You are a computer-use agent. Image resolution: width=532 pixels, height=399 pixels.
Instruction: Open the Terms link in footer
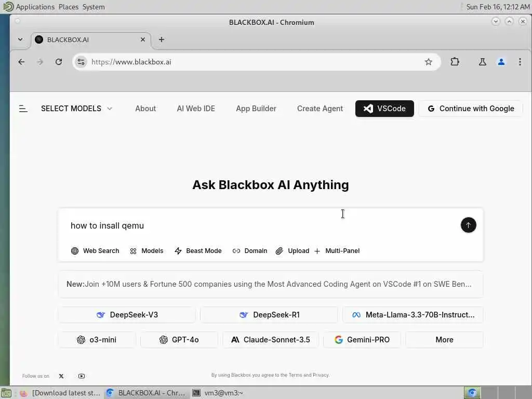(295, 375)
